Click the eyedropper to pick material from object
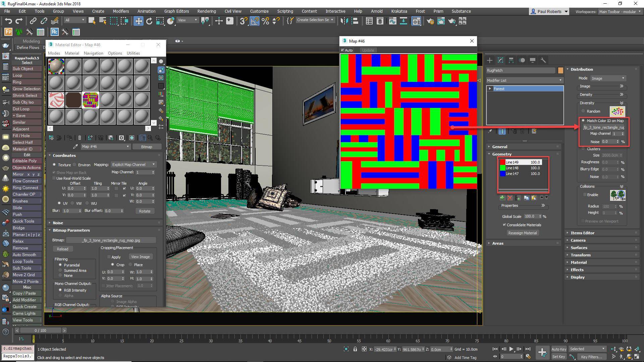The width and height of the screenshot is (644, 362). point(75,146)
